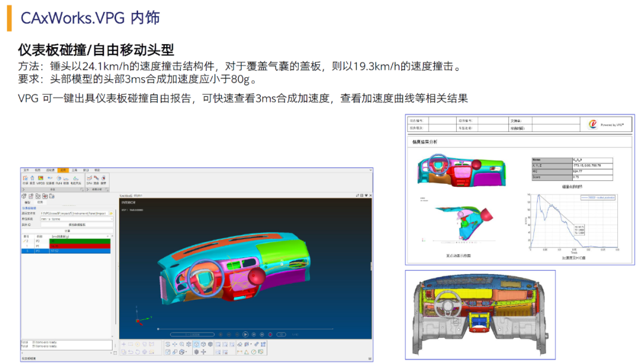The width and height of the screenshot is (643, 364).
Task: Click the zoom magnifier icon in bottom toolbar
Action: pyautogui.click(x=182, y=344)
